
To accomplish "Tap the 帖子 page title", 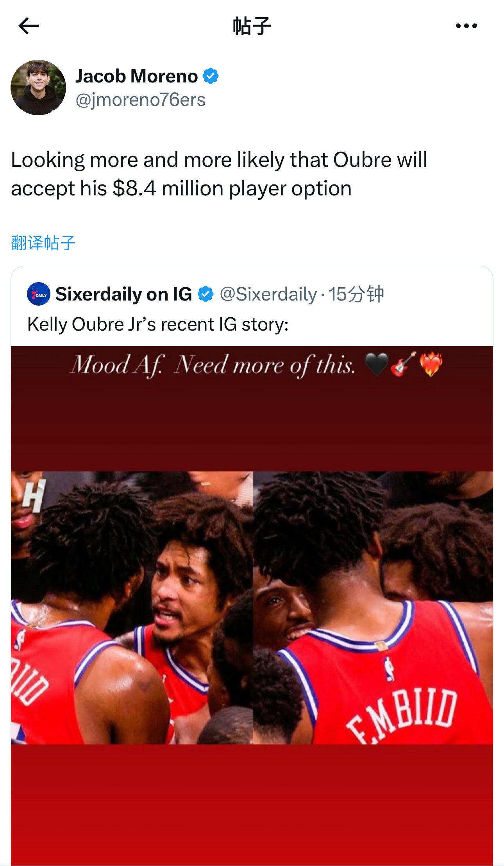I will coord(252,26).
